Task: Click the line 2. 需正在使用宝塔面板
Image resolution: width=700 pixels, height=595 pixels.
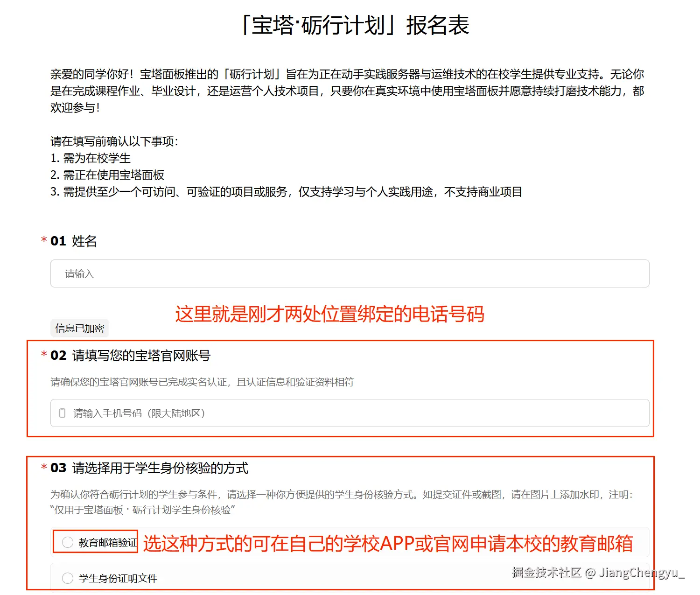Action: 107,175
